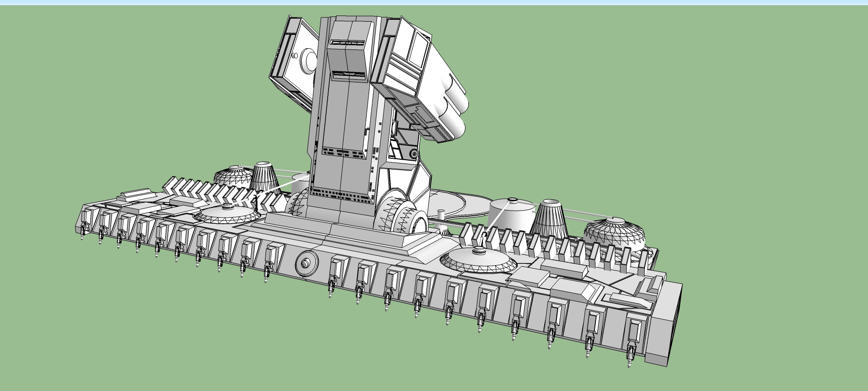This screenshot has width=868, height=391.
Task: Select the wireframe dome at the far left rear
Action: pos(233,175)
